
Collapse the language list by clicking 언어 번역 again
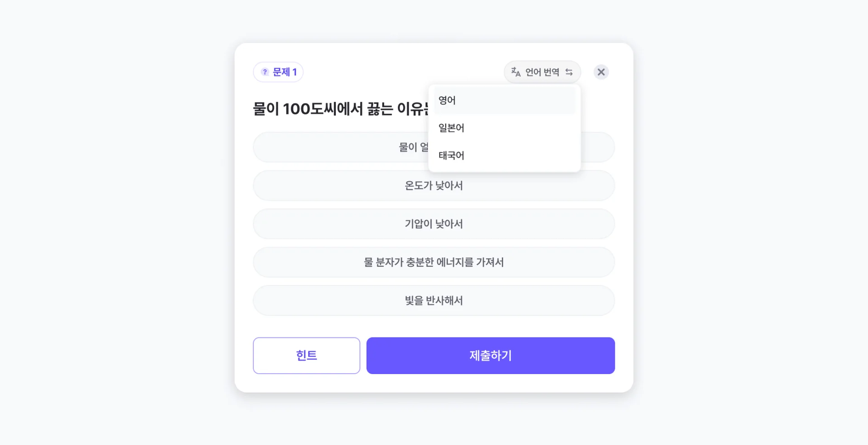click(x=542, y=72)
